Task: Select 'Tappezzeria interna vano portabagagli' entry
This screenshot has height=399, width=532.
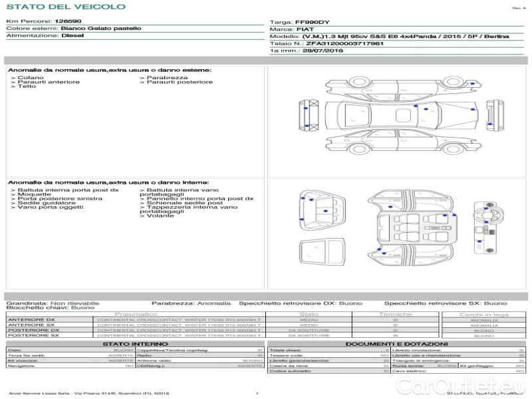Action: click(x=189, y=209)
